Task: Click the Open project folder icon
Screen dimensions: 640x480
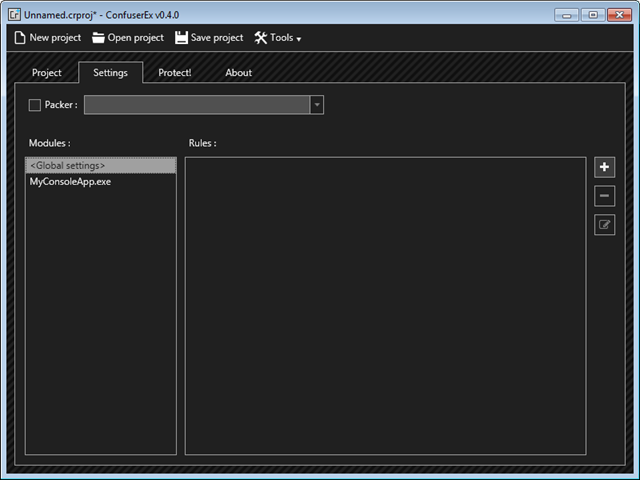Action: [x=98, y=38]
